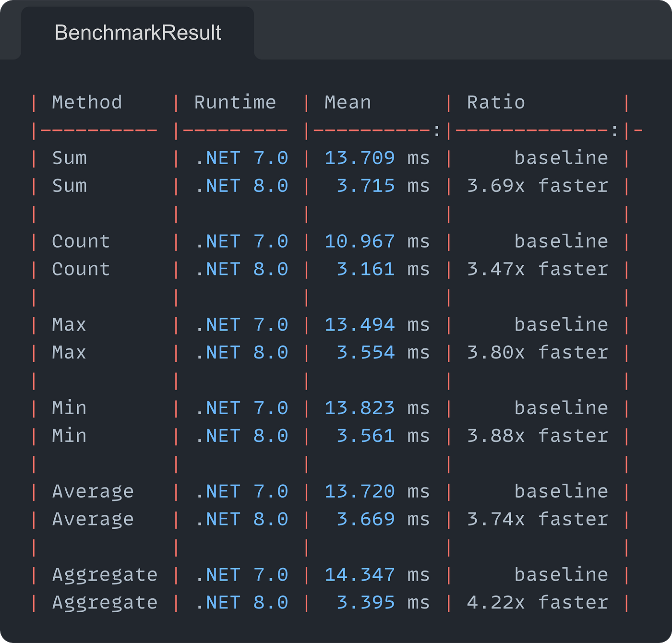Click the 13.709 ms mean value
The width and height of the screenshot is (672, 643).
point(377,158)
